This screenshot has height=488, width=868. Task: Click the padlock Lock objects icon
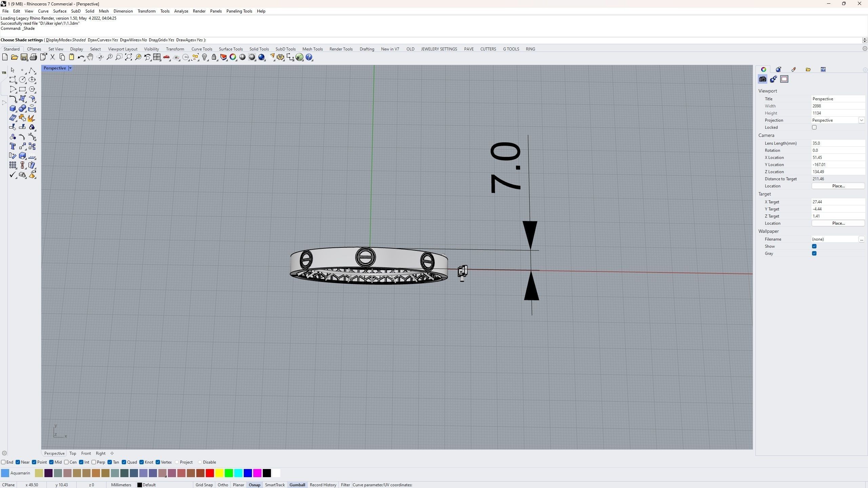pyautogui.click(x=214, y=57)
